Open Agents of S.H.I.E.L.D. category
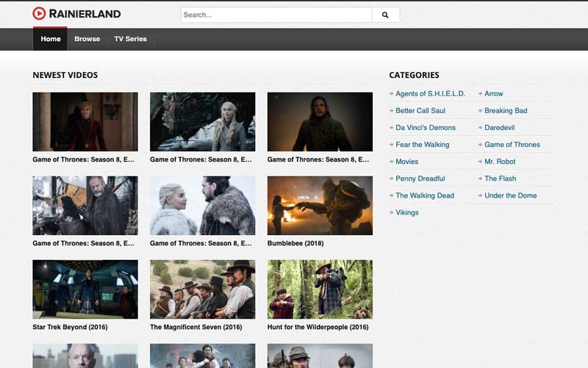 (430, 94)
